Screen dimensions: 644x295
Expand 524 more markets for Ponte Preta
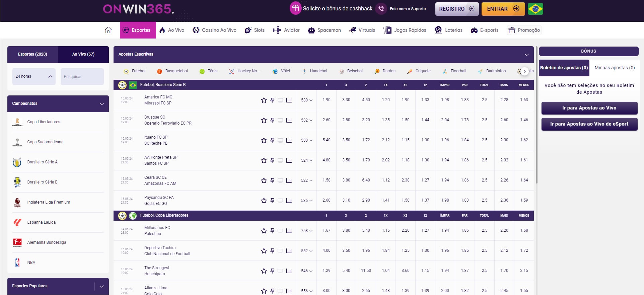point(306,160)
